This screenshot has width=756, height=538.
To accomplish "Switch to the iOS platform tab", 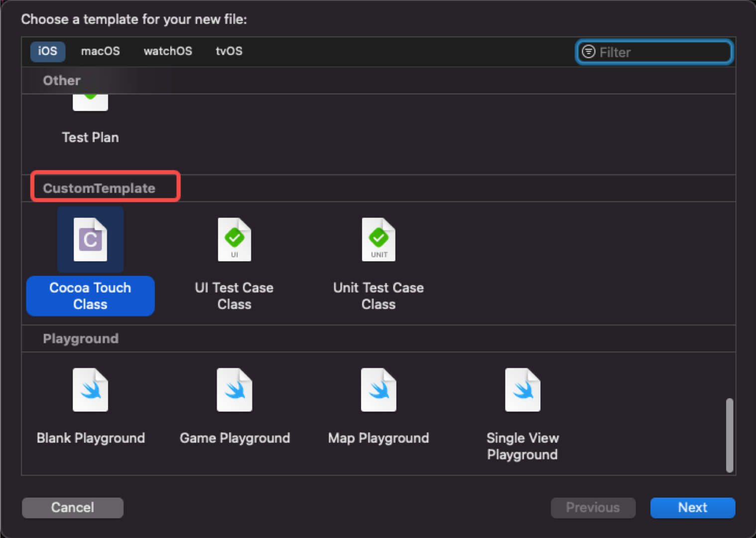I will 48,51.
